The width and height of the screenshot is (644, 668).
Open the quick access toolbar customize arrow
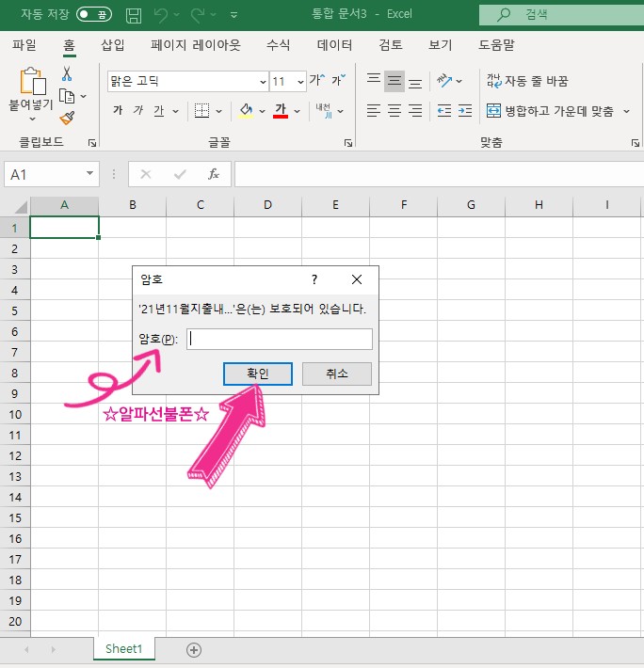233,15
